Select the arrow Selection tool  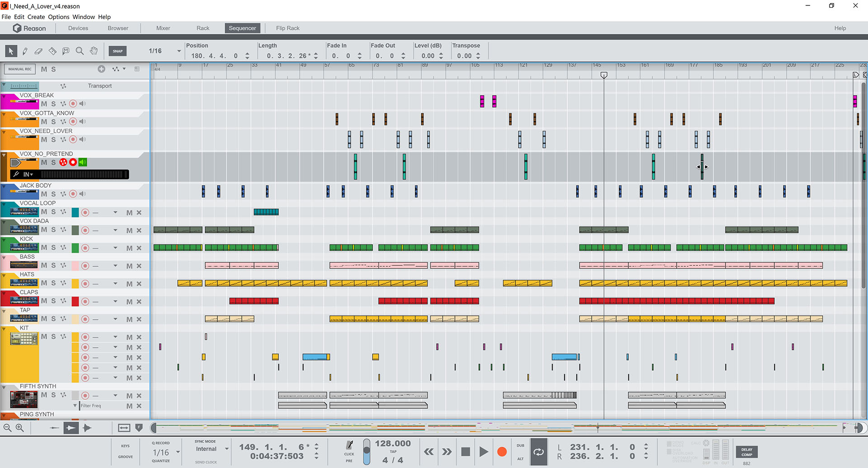11,51
